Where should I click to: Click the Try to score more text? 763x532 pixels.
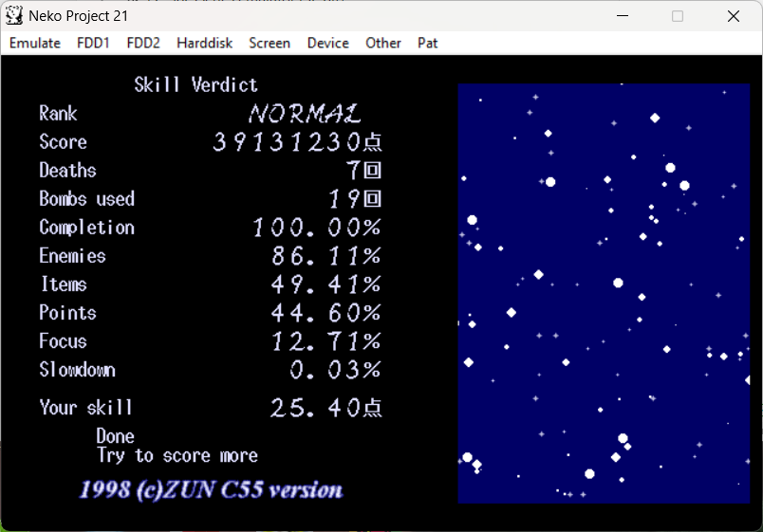coord(177,455)
